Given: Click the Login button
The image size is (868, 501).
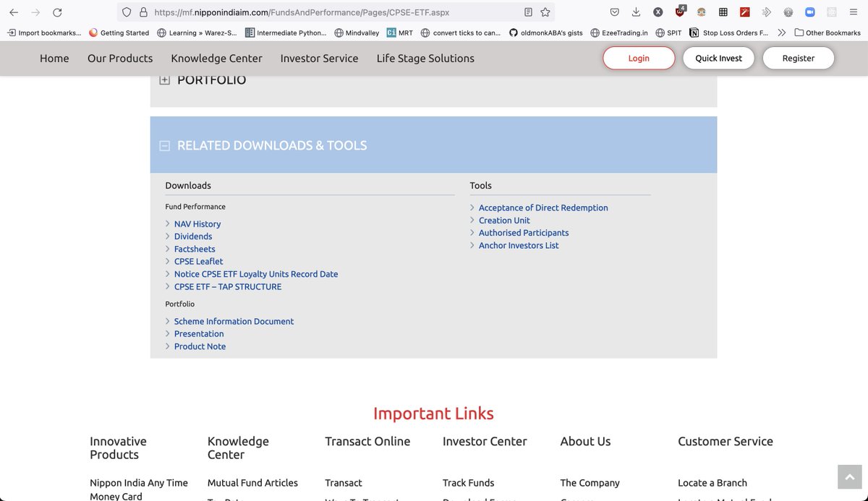Looking at the screenshot, I should coord(639,59).
